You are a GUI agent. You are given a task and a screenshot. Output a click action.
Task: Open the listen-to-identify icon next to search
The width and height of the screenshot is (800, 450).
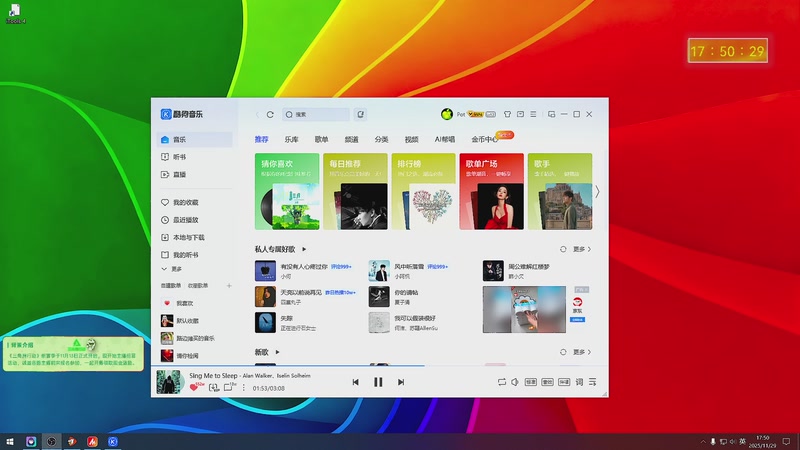(360, 114)
